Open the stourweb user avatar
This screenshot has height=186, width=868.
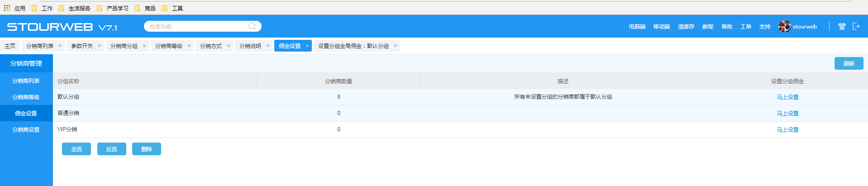coord(784,26)
